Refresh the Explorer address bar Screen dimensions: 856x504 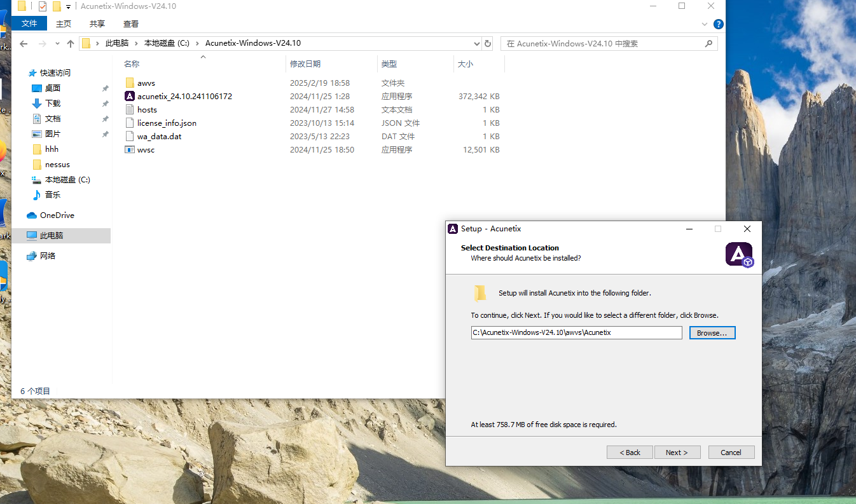click(x=488, y=44)
